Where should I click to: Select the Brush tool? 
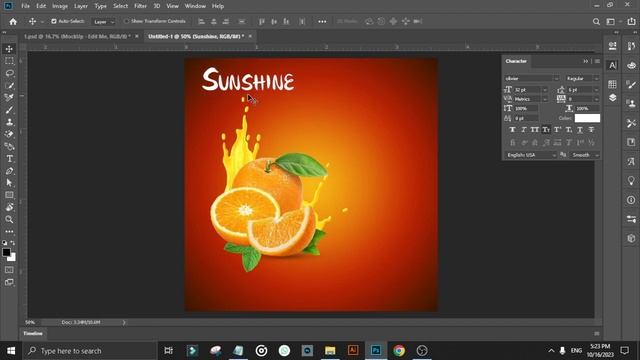pos(9,110)
